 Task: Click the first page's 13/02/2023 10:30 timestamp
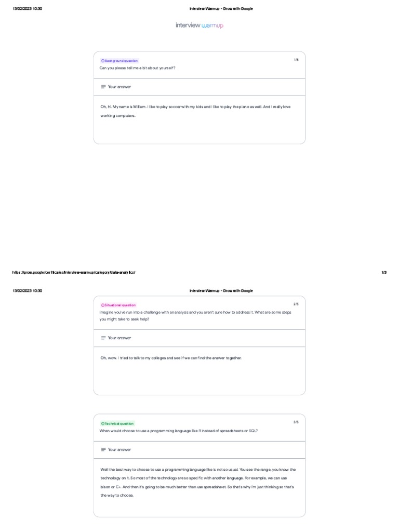tap(28, 9)
